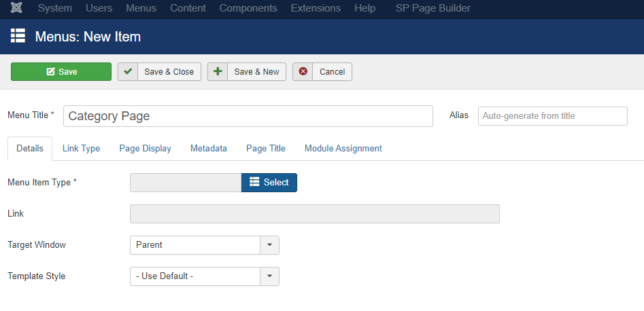
Task: Click the Select menu item type button
Action: [269, 182]
